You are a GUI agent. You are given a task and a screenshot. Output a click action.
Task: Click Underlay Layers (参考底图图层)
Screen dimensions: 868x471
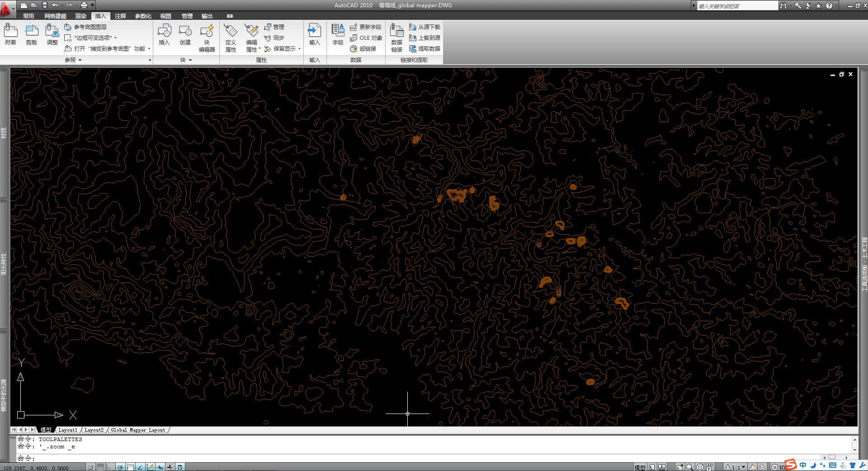pyautogui.click(x=85, y=27)
